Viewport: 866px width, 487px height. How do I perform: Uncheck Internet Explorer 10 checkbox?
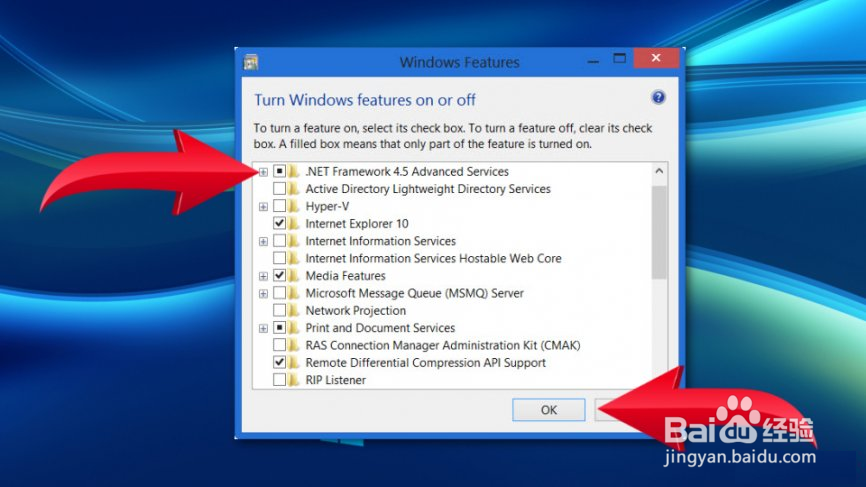tap(279, 223)
